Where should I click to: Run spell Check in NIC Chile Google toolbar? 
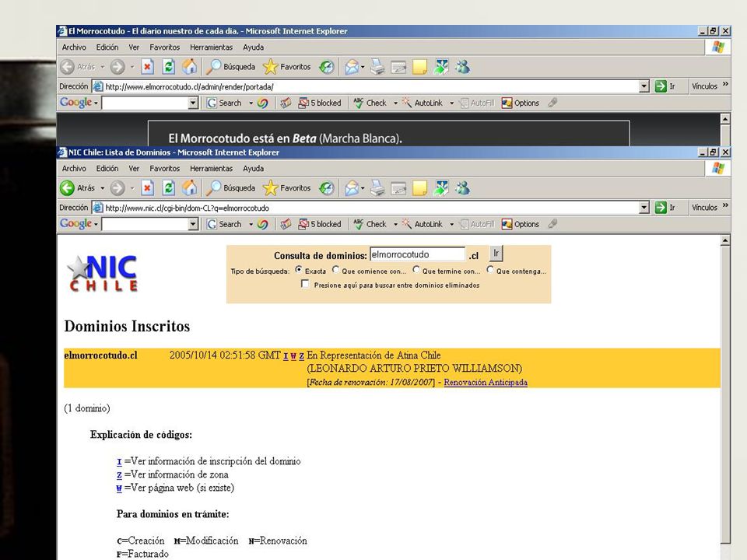pyautogui.click(x=370, y=224)
